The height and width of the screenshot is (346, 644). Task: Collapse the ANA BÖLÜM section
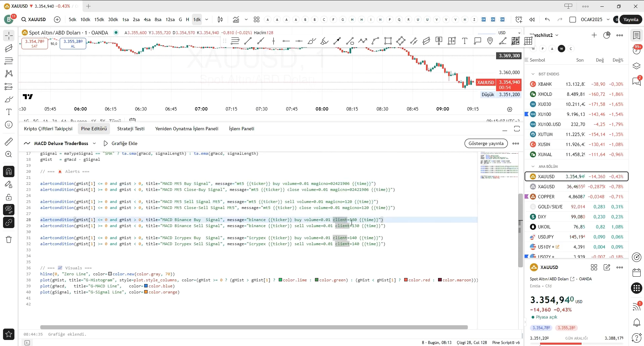pyautogui.click(x=533, y=166)
